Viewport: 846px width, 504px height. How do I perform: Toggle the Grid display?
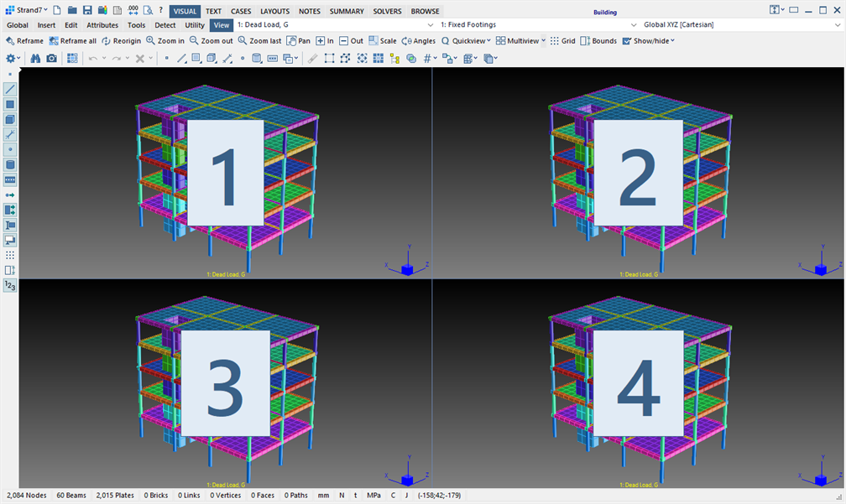click(562, 40)
